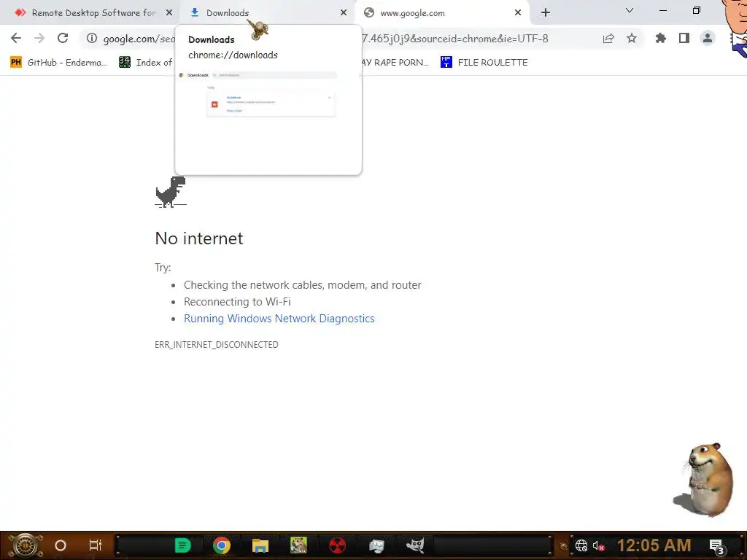Open Cortana search circle on taskbar
This screenshot has height=560, width=747.
61,545
